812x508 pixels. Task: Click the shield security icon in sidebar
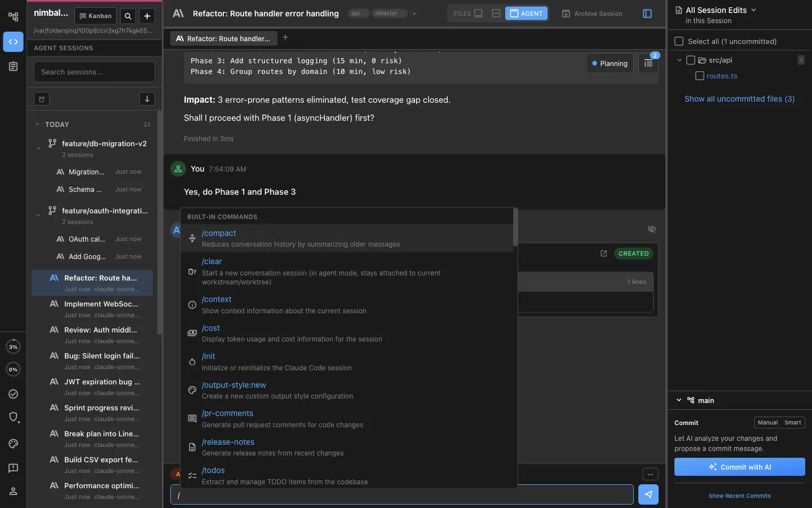(12, 417)
